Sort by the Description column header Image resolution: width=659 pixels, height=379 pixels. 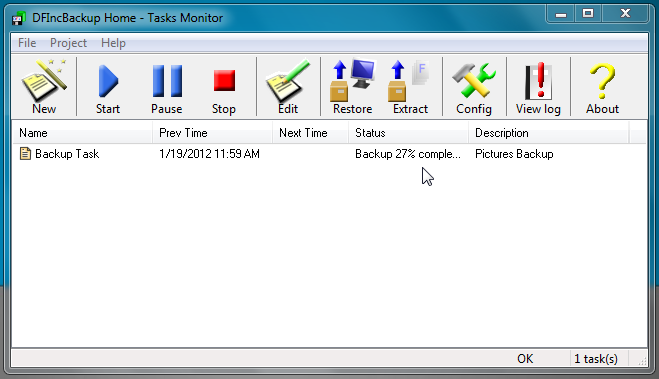pos(548,133)
